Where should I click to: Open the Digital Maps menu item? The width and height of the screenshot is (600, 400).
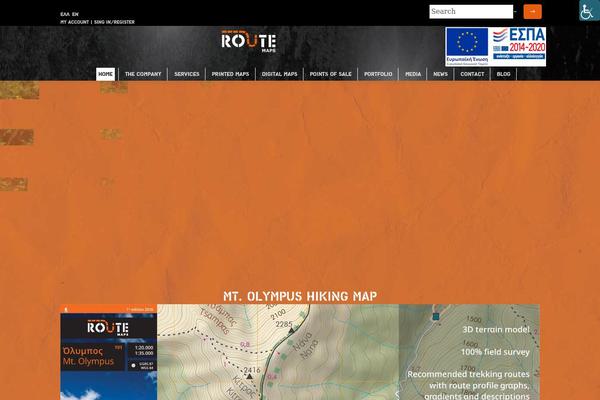pos(280,74)
